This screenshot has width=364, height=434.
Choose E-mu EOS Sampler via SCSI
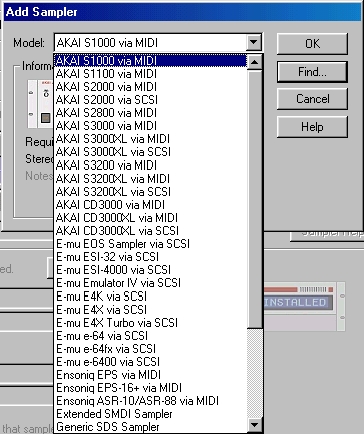[x=151, y=244]
